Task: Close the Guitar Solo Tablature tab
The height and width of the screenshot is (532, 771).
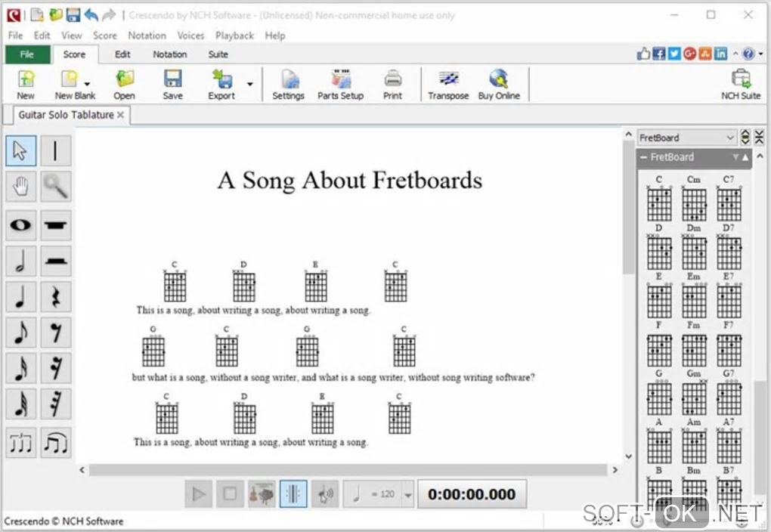Action: [120, 115]
